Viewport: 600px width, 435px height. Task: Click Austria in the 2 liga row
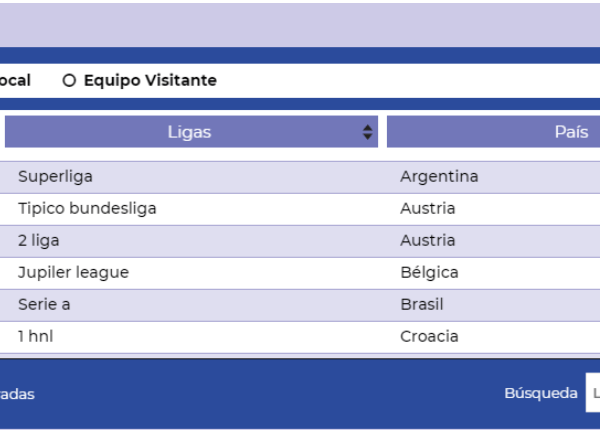[427, 241]
